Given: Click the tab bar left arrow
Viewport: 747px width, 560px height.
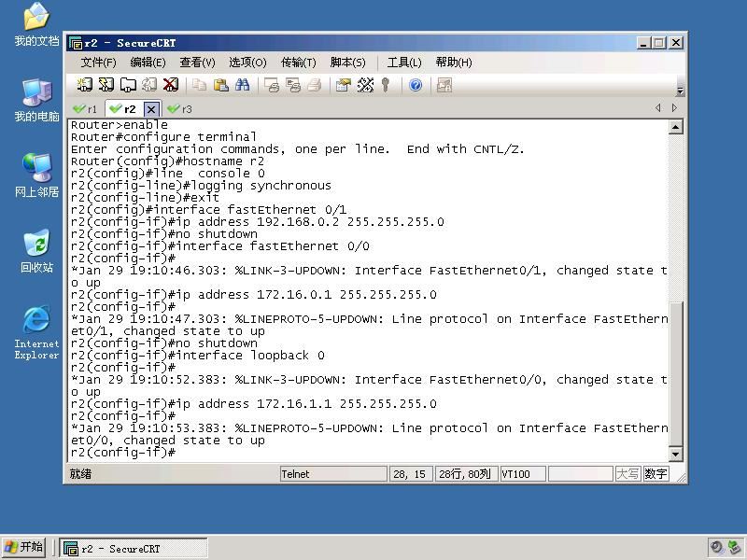Looking at the screenshot, I should 658,108.
